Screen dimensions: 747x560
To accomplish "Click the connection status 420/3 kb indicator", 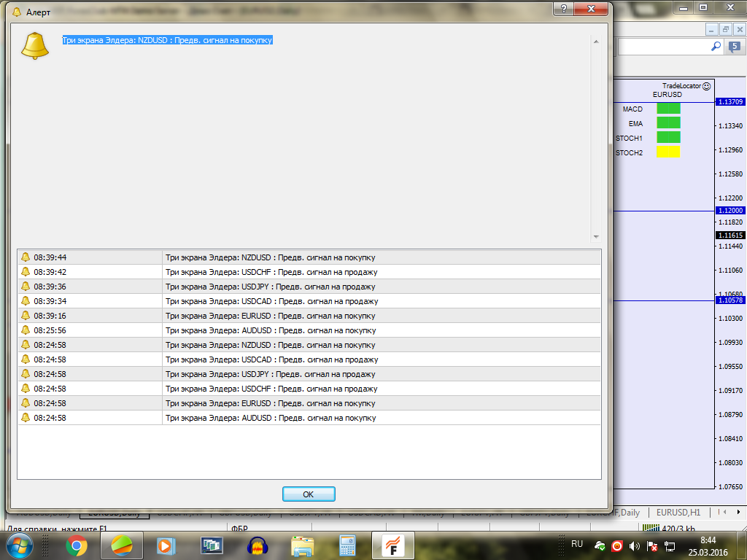I will [x=669, y=528].
